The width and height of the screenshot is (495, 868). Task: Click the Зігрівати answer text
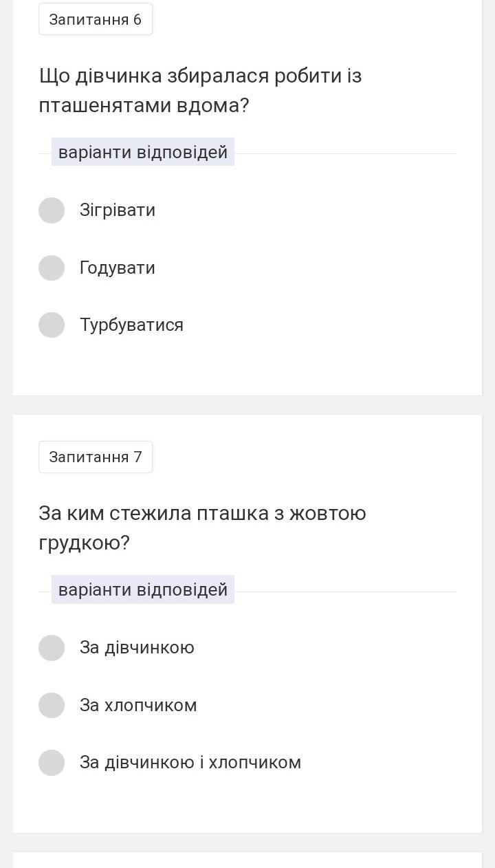click(x=118, y=210)
